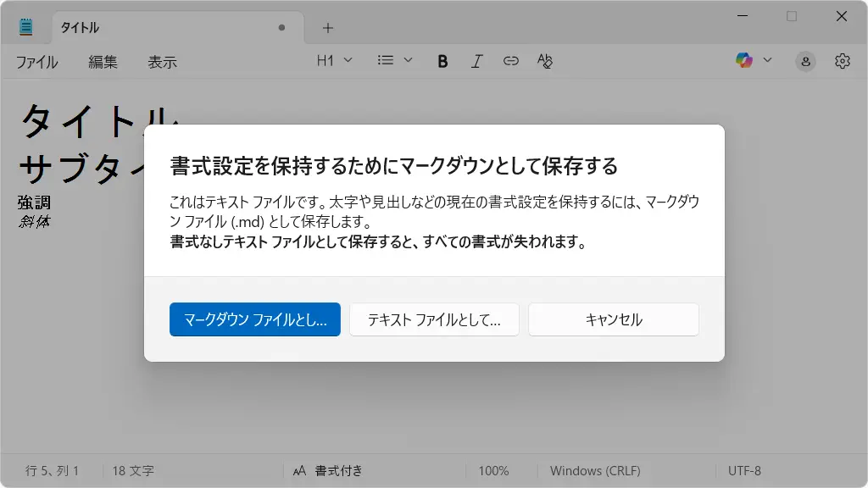The width and height of the screenshot is (868, 488).
Task: Open the ファイル menu
Action: click(x=36, y=62)
